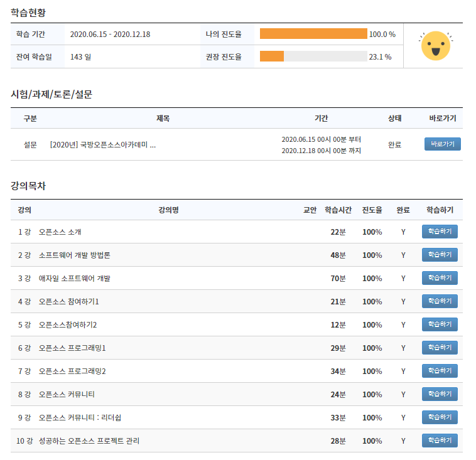This screenshot has width=476, height=460.
Task: Click the 오픈소스 참여하기1 lecture title
Action: point(68,302)
